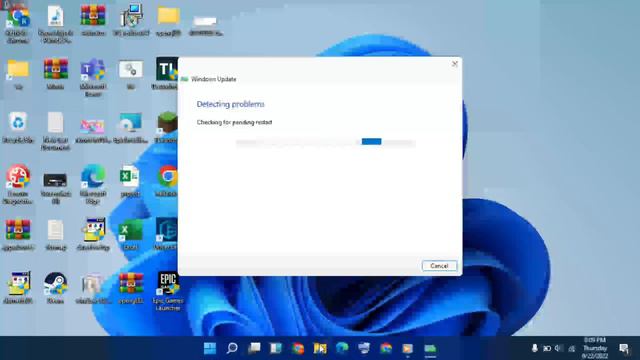The height and width of the screenshot is (360, 640).
Task: Select the Epic Games Launcher shortcut
Action: 168,291
